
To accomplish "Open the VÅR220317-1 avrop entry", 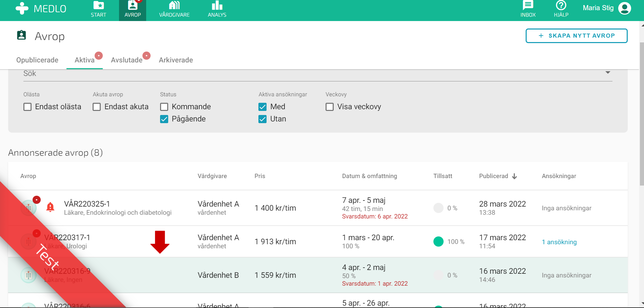I will 67,237.
